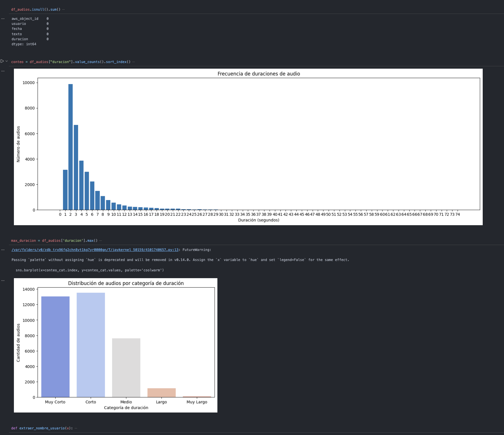Viewport: 504px width, 435px height.
Task: Open output actions for frequency histogram
Action: click(x=3, y=71)
